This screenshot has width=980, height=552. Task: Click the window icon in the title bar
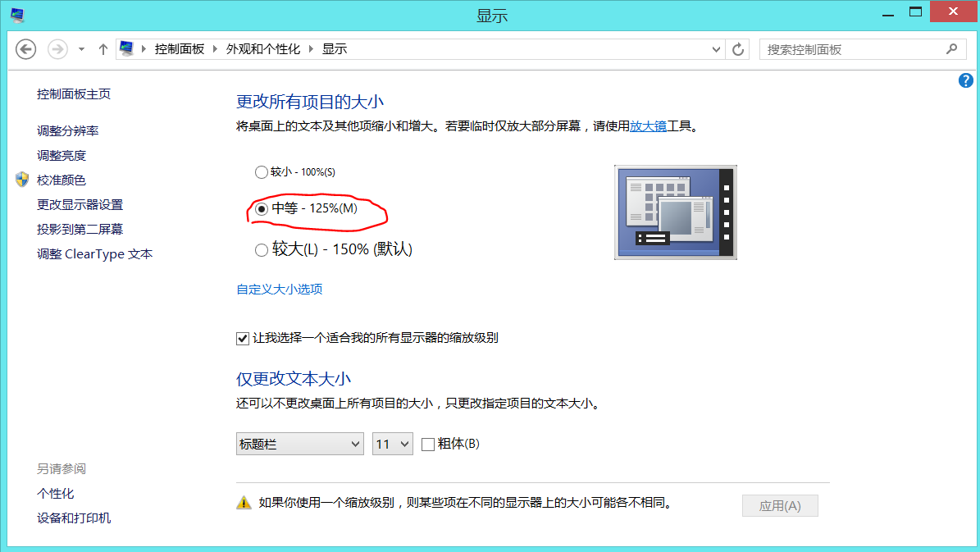(x=17, y=15)
